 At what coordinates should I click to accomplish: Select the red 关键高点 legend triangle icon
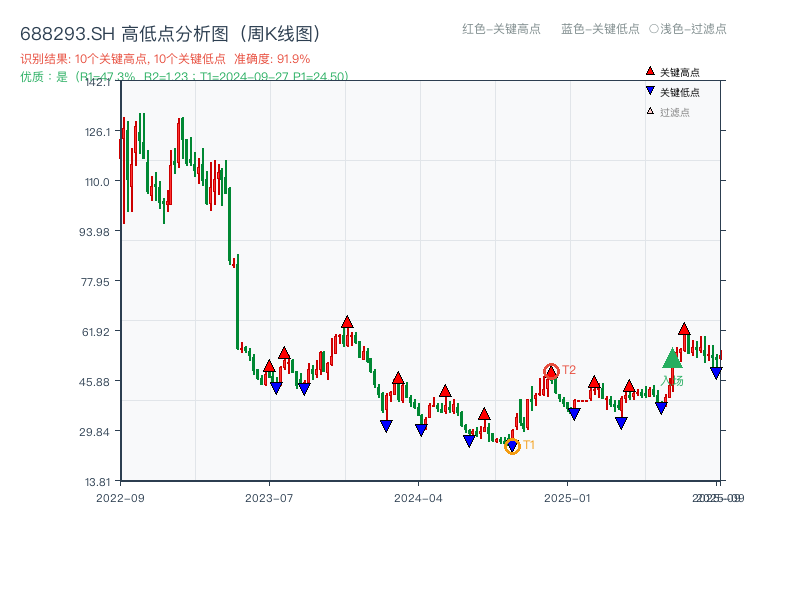click(650, 71)
